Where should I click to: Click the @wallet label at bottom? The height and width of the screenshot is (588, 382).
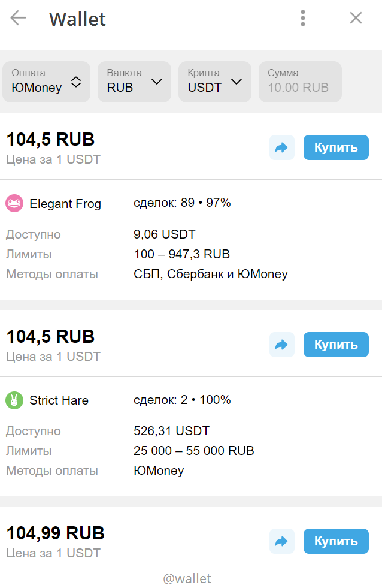(x=187, y=578)
